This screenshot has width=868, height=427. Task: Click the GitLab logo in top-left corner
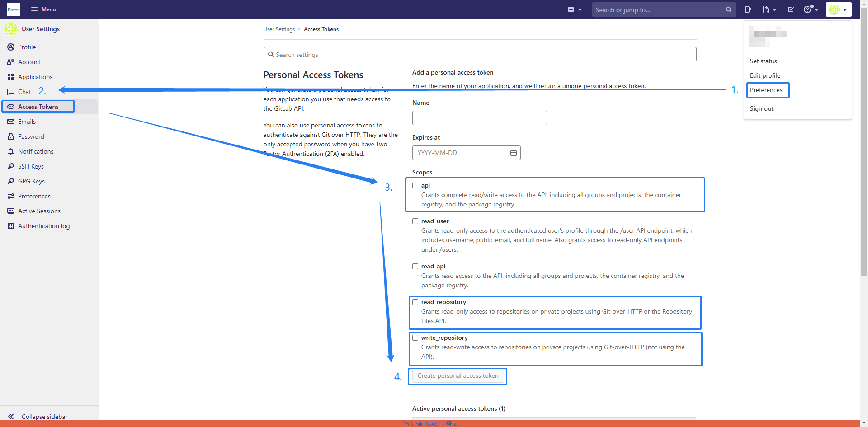(x=14, y=9)
